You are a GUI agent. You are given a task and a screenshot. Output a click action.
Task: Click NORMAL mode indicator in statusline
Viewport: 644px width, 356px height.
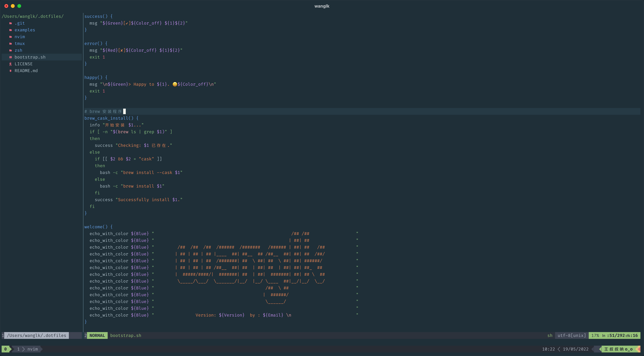click(97, 335)
